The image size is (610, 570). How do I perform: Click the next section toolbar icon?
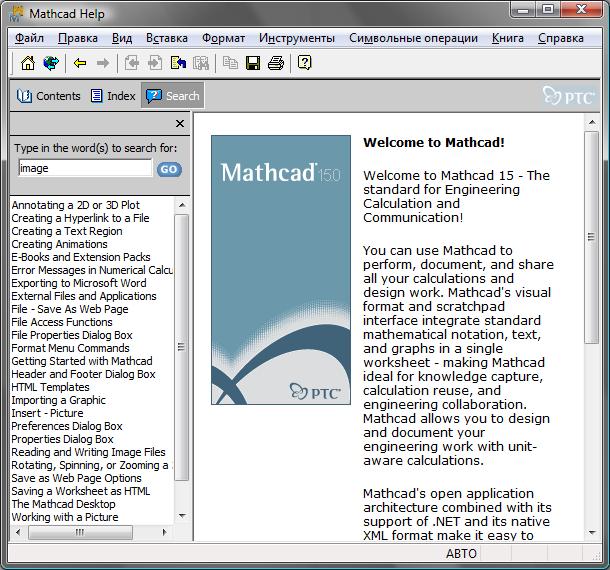(155, 63)
